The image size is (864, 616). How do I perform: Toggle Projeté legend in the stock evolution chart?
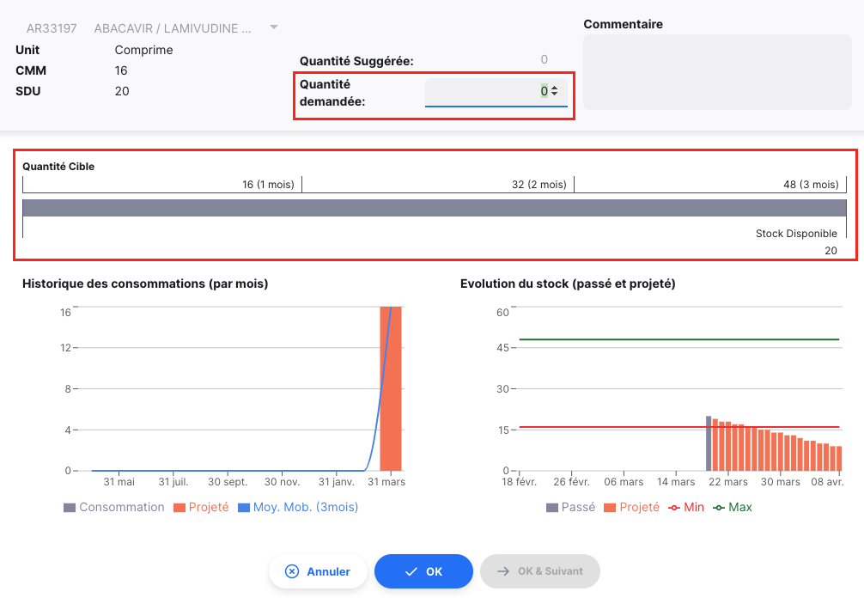click(x=631, y=508)
